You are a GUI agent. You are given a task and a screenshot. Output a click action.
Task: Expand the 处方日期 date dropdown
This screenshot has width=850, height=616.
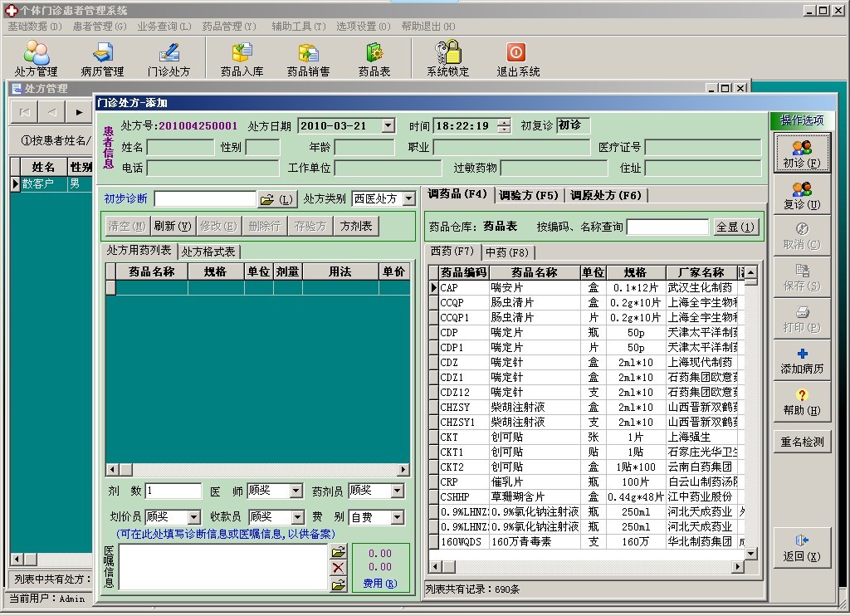(x=388, y=126)
